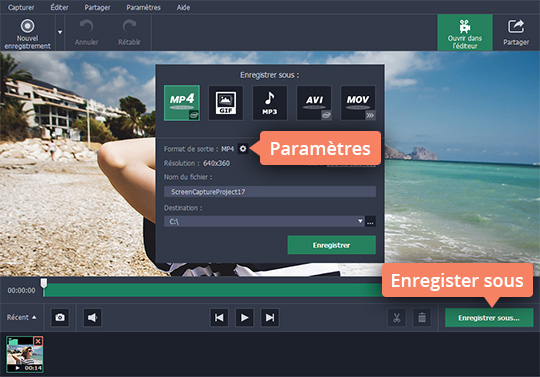Click the green Enregistrer button

[x=332, y=245]
